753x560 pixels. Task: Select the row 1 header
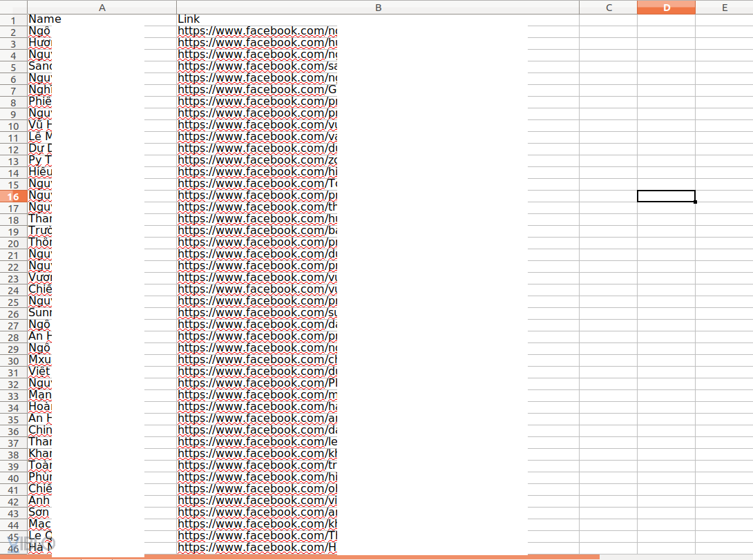point(13,20)
